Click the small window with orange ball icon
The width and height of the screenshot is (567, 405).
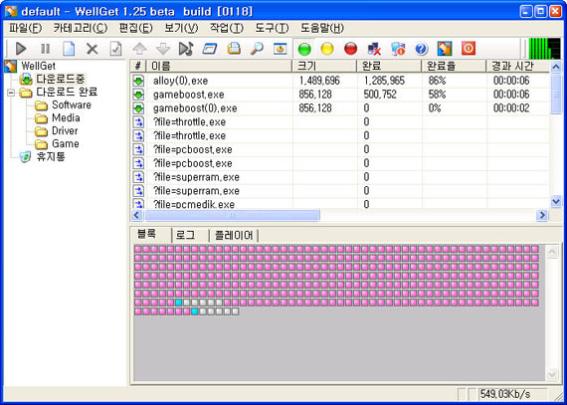point(280,49)
